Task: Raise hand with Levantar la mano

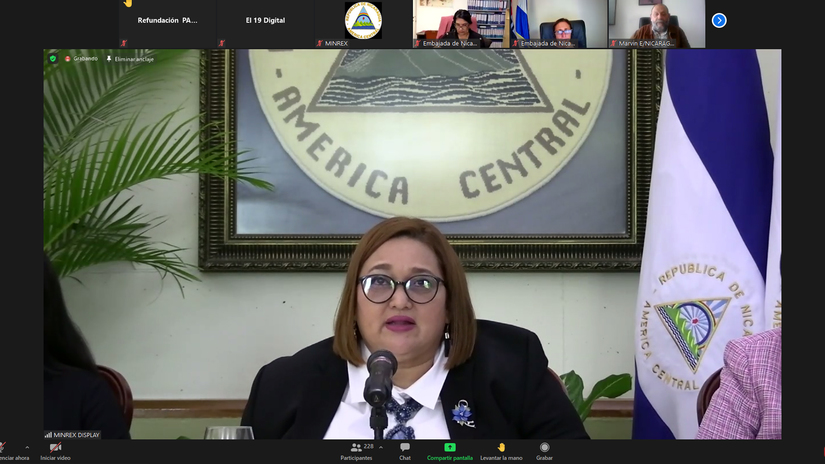Action: pyautogui.click(x=501, y=451)
